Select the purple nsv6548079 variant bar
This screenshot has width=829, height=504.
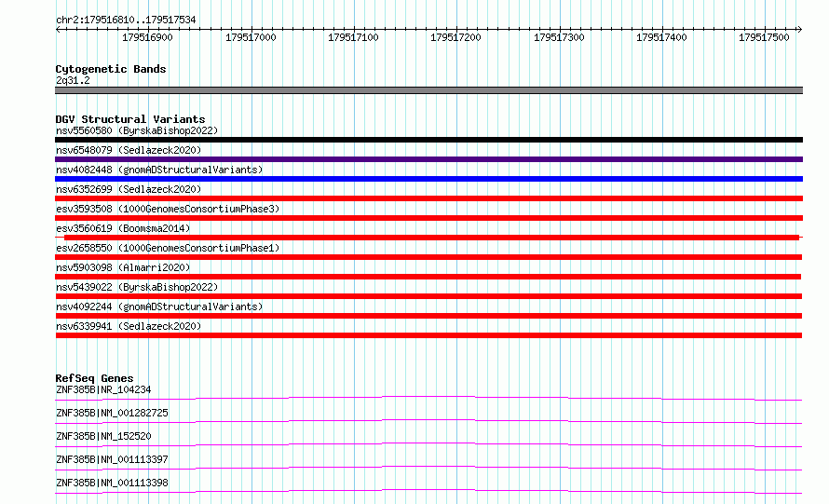428,159
